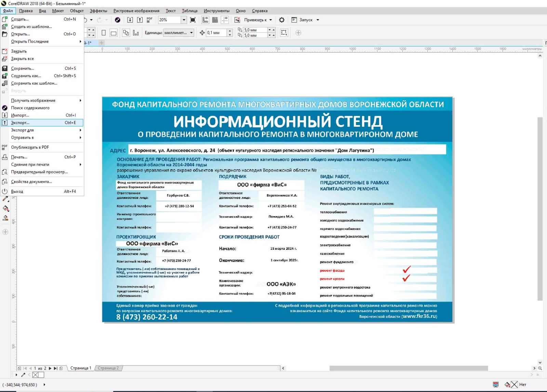The width and height of the screenshot is (547, 392).
Task: Click the current page layout icon
Action: [x=136, y=33]
